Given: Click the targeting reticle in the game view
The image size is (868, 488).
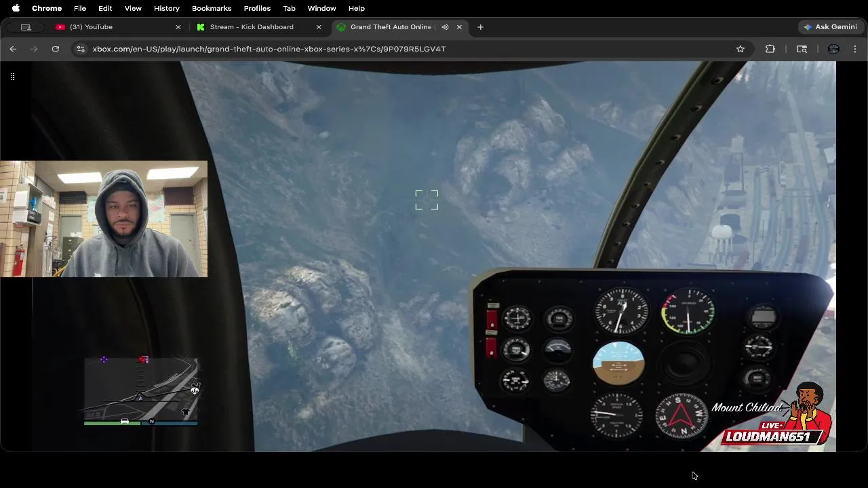Looking at the screenshot, I should pos(427,200).
